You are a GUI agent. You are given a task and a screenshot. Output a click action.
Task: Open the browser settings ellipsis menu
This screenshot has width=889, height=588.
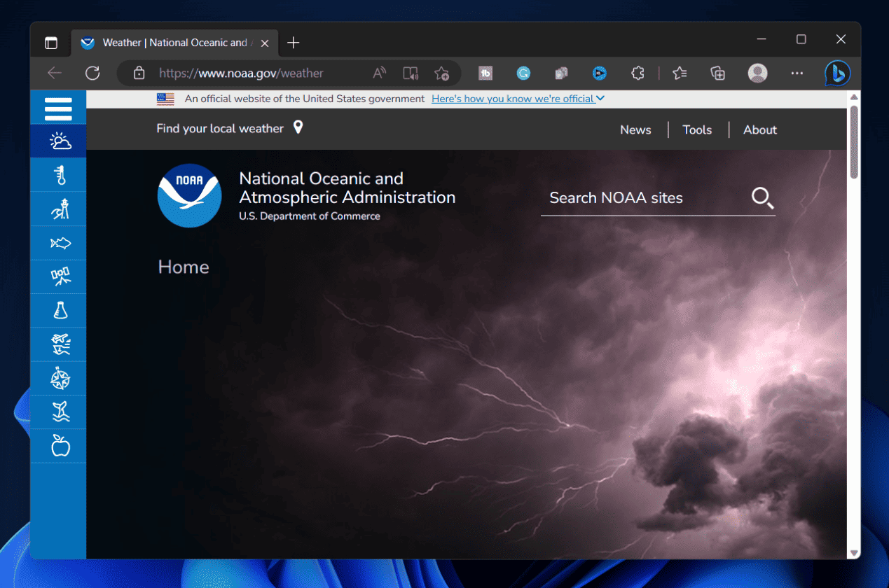(797, 73)
